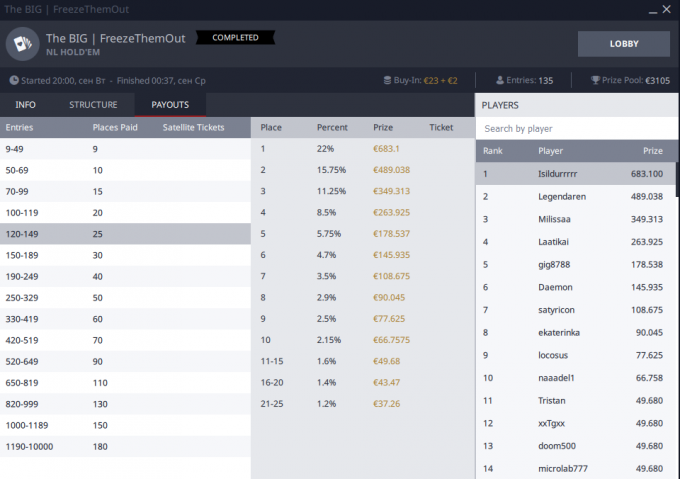The height and width of the screenshot is (479, 680).
Task: Select the 1000-1189 entries row
Action: tap(125, 425)
